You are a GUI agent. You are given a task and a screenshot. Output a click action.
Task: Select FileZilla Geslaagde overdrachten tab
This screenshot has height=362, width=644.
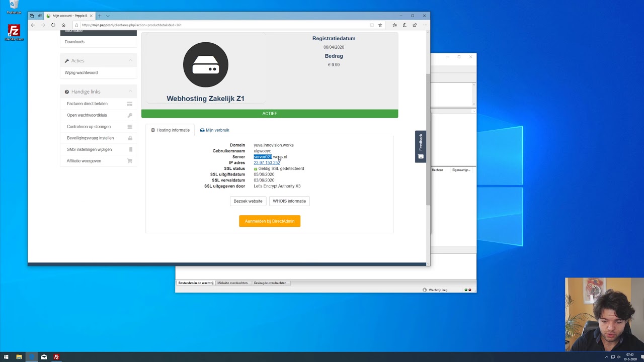click(270, 283)
